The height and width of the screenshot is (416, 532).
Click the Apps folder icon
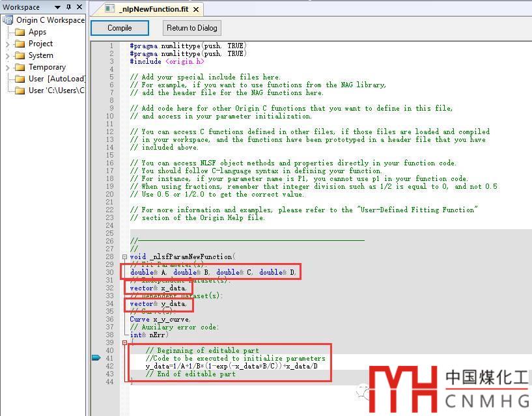tap(20, 32)
